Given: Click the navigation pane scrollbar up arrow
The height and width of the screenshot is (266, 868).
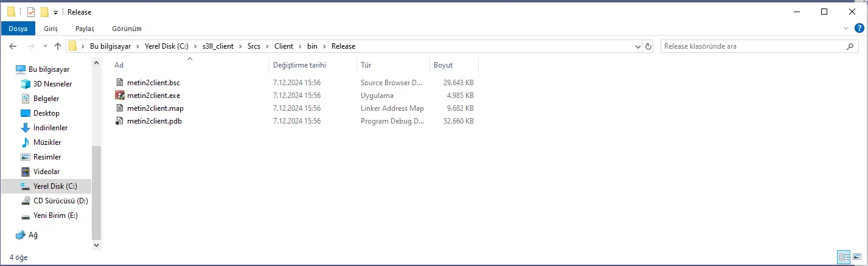Looking at the screenshot, I should 97,61.
